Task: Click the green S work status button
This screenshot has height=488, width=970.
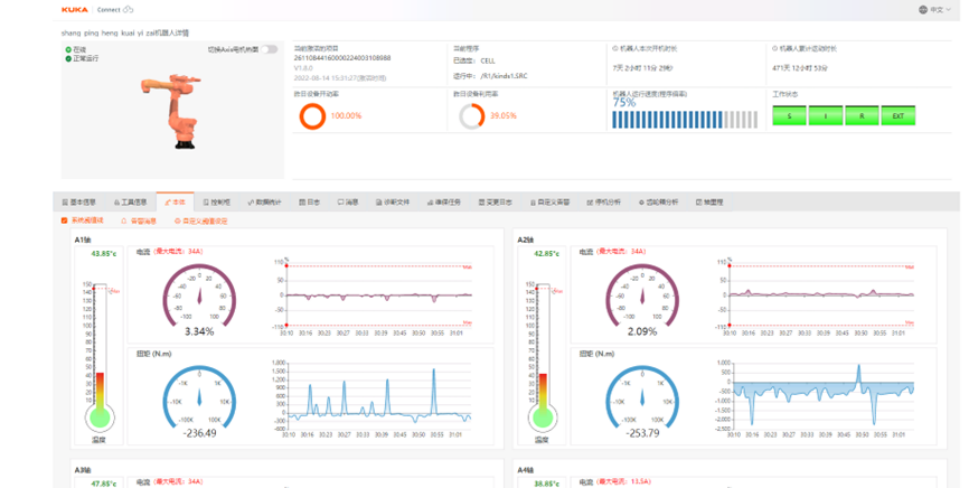Action: pos(789,116)
